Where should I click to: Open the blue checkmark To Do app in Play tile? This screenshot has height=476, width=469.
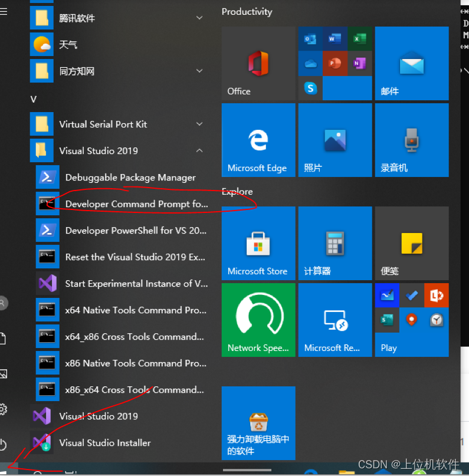tap(412, 295)
